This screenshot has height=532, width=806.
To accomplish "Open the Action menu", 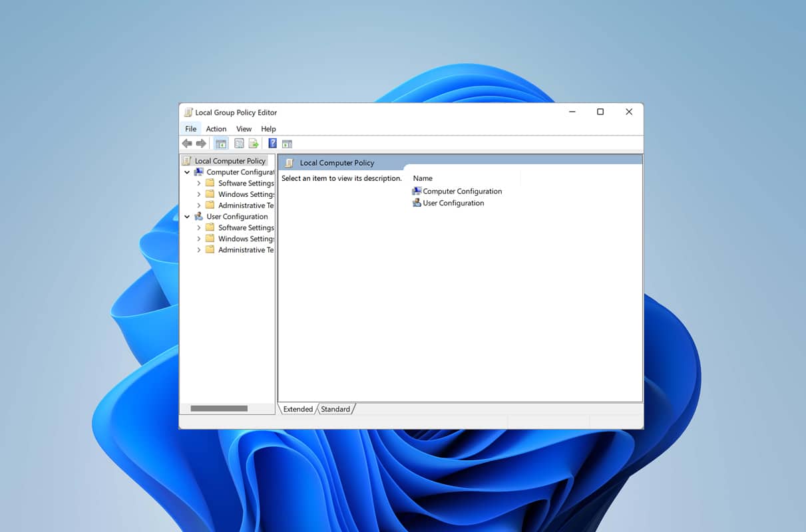I will [x=216, y=128].
